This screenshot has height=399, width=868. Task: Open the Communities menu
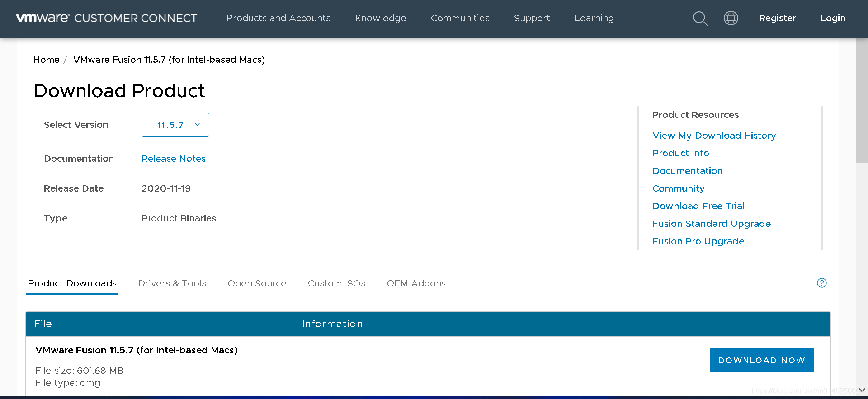coord(460,18)
